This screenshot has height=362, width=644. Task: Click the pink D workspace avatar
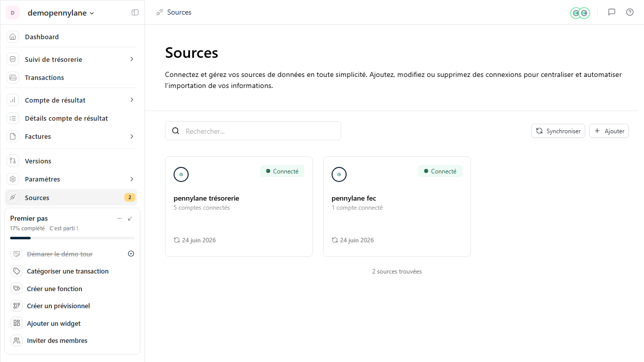click(13, 13)
